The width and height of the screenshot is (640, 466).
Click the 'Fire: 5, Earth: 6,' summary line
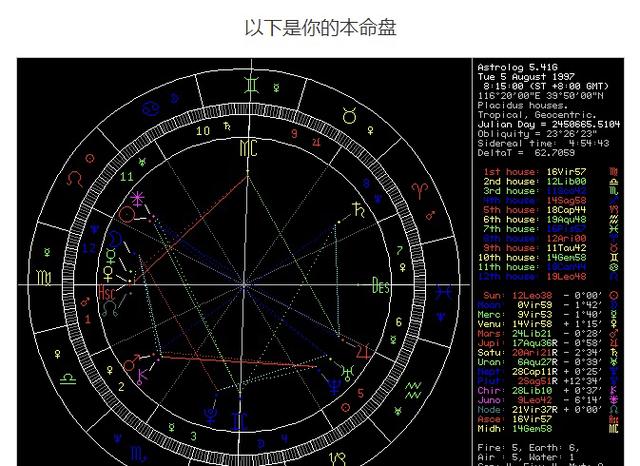529,448
